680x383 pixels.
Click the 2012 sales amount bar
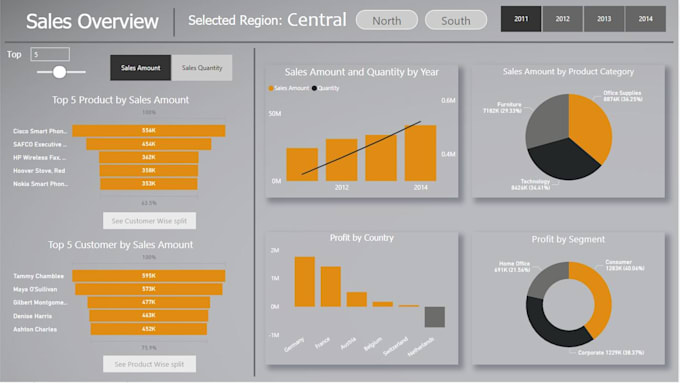coord(342,160)
